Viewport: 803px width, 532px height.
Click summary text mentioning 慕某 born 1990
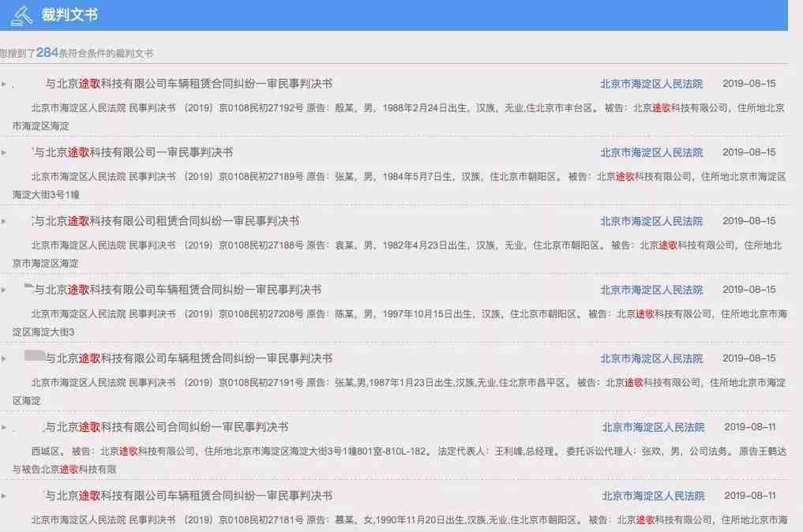(409, 519)
